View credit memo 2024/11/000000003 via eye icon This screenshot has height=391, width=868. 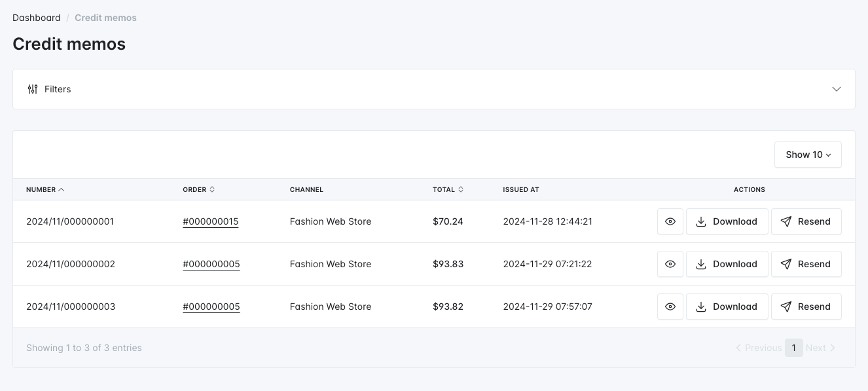(670, 307)
